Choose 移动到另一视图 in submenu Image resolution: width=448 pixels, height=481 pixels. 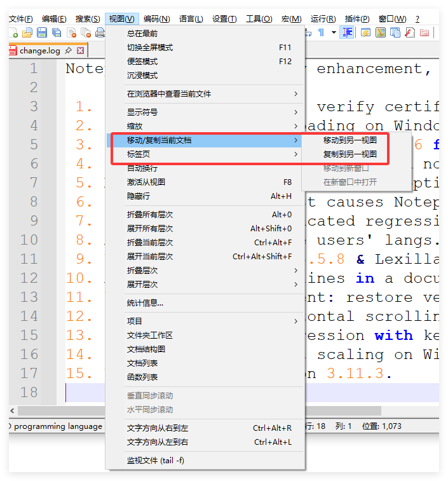(x=356, y=140)
